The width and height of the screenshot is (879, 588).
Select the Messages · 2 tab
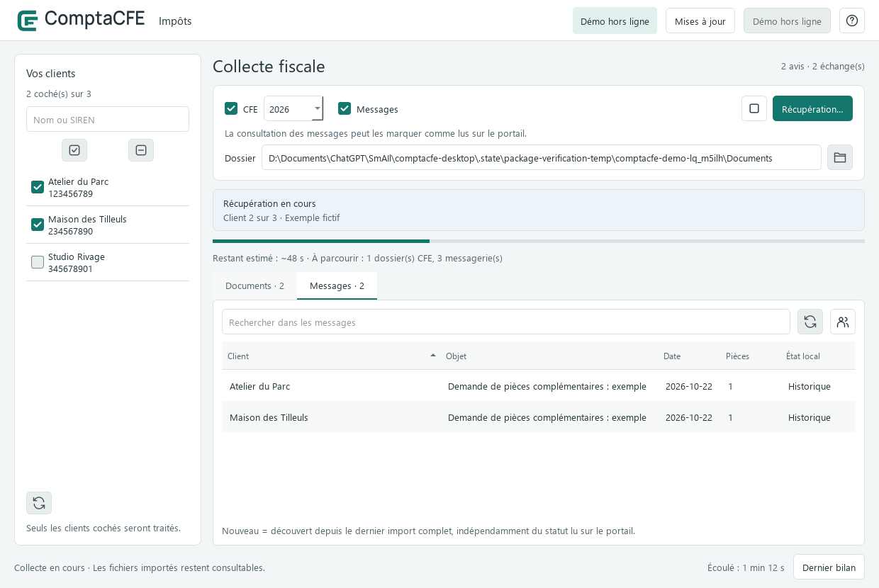coord(337,285)
